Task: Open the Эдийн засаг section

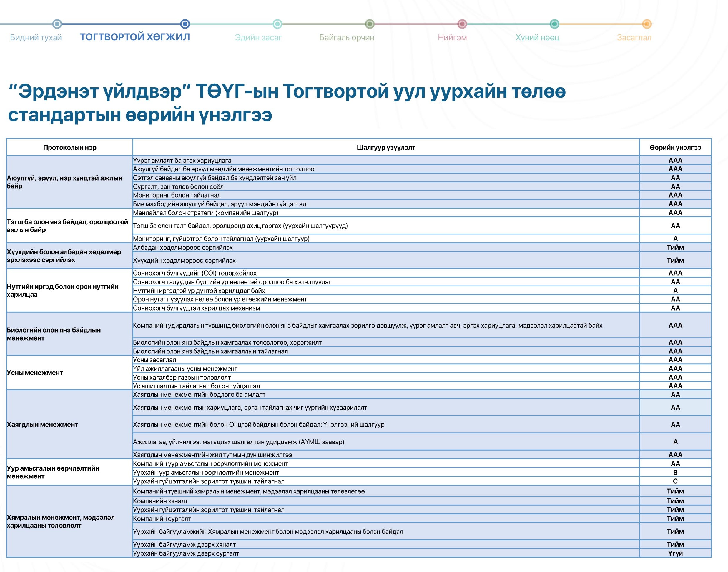Action: [258, 38]
